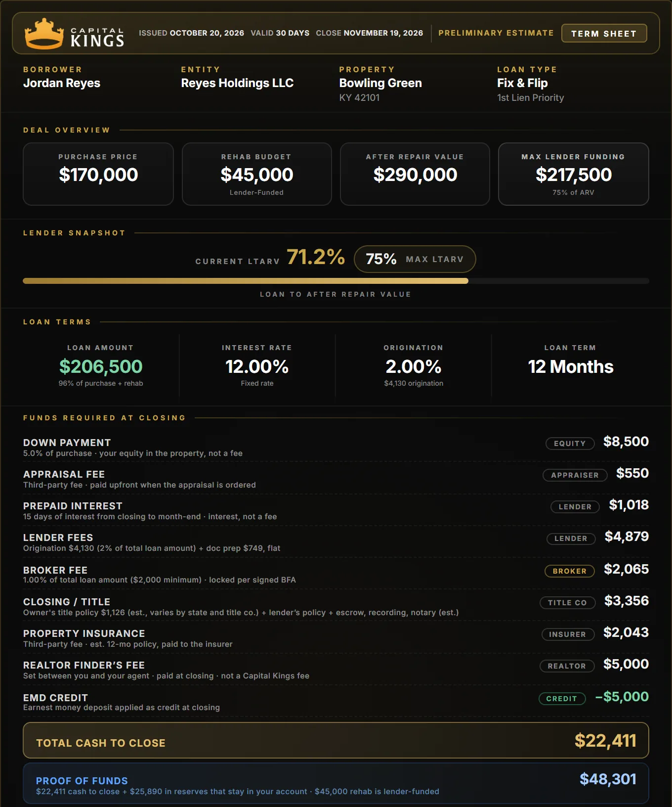Screen dimensions: 672x807
Task: Click the After Repair Value $290,000 card
Action: [x=415, y=174]
